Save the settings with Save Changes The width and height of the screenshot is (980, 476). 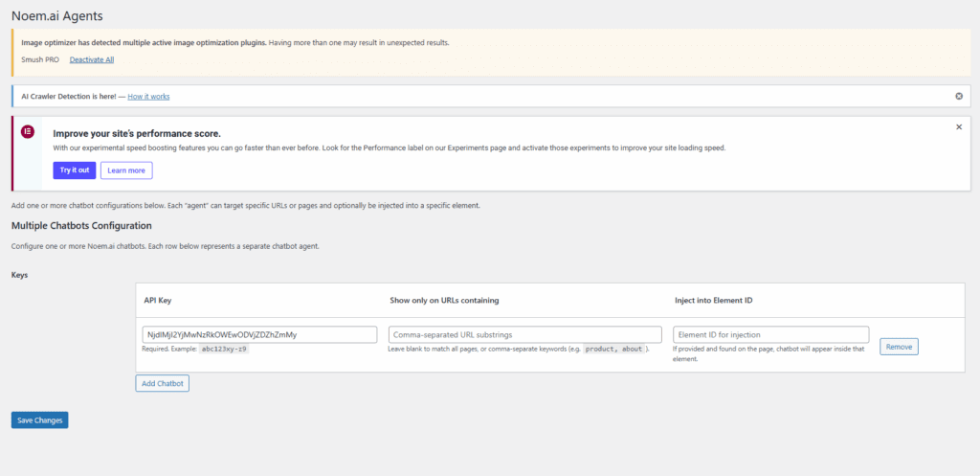[40, 420]
